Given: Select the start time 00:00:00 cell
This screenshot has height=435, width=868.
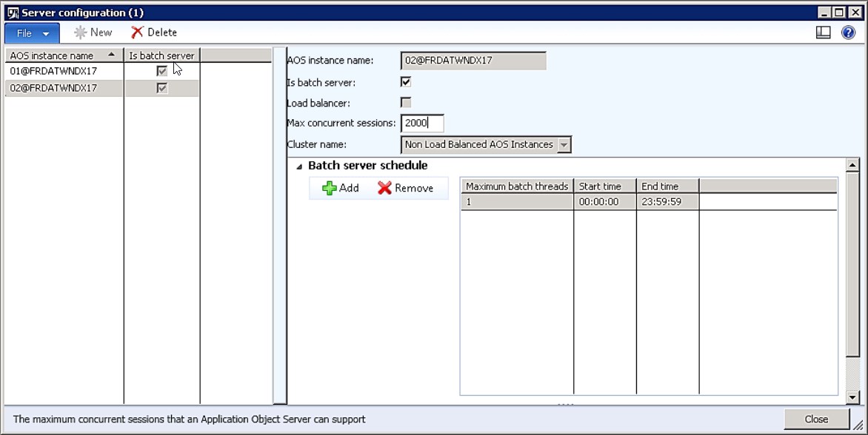Looking at the screenshot, I should pos(605,202).
